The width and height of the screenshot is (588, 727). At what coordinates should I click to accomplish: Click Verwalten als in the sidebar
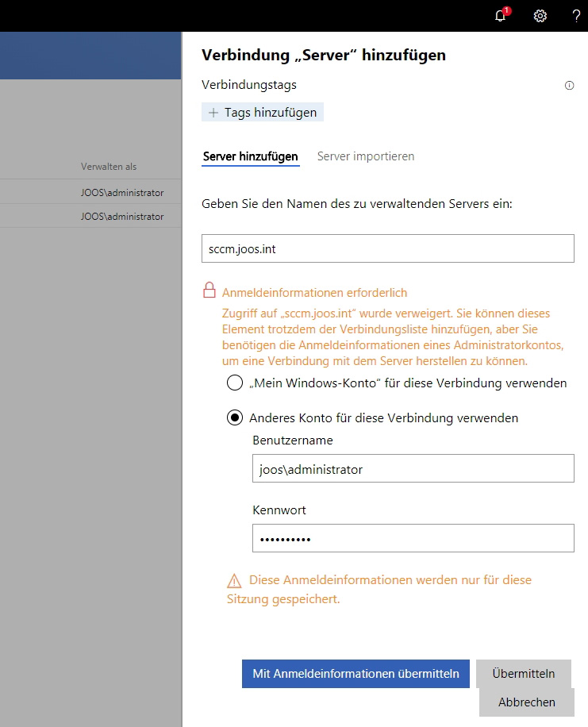coord(108,167)
